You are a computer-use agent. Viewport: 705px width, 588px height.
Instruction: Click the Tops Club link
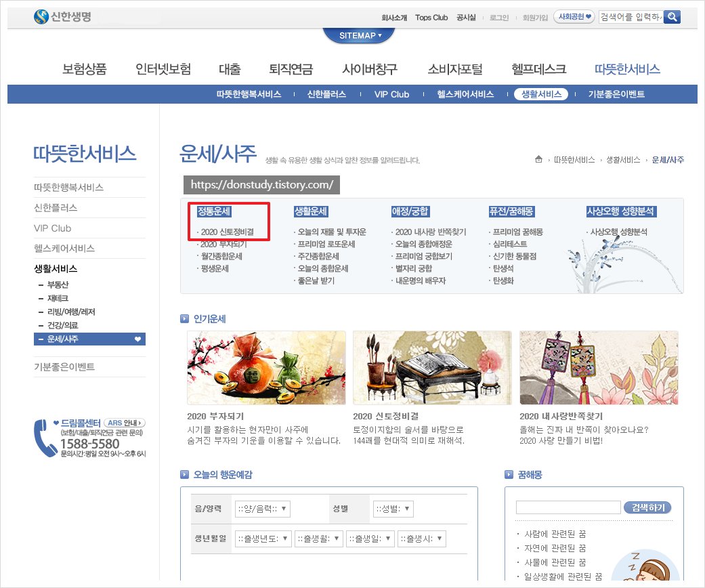(x=431, y=18)
